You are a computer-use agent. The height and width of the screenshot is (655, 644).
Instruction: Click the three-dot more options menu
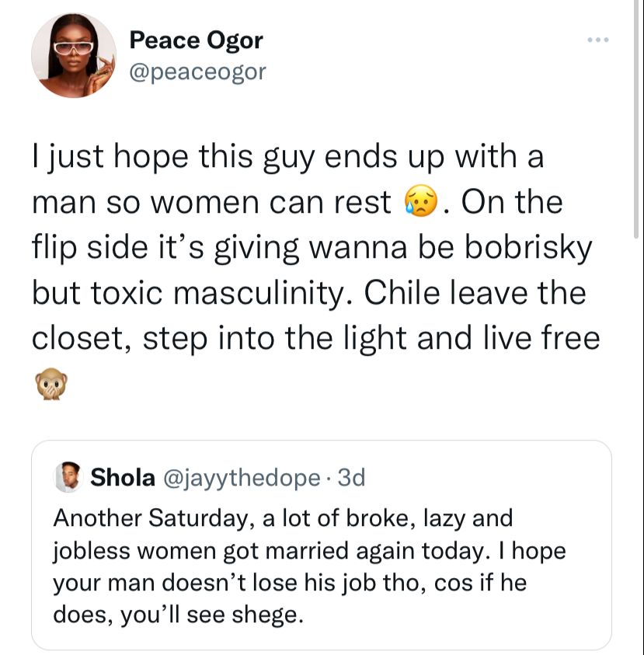(596, 41)
